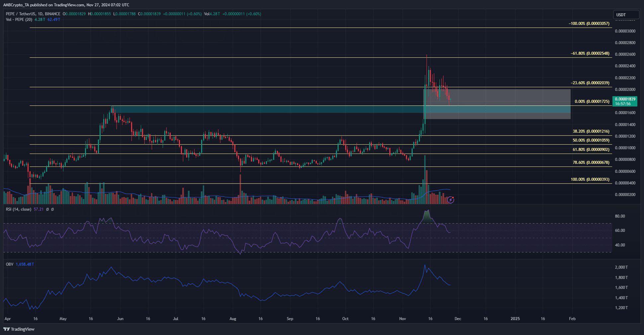Screen dimensions: 644x335
Task: Click the current price tag 0.00001839
Action: point(625,101)
